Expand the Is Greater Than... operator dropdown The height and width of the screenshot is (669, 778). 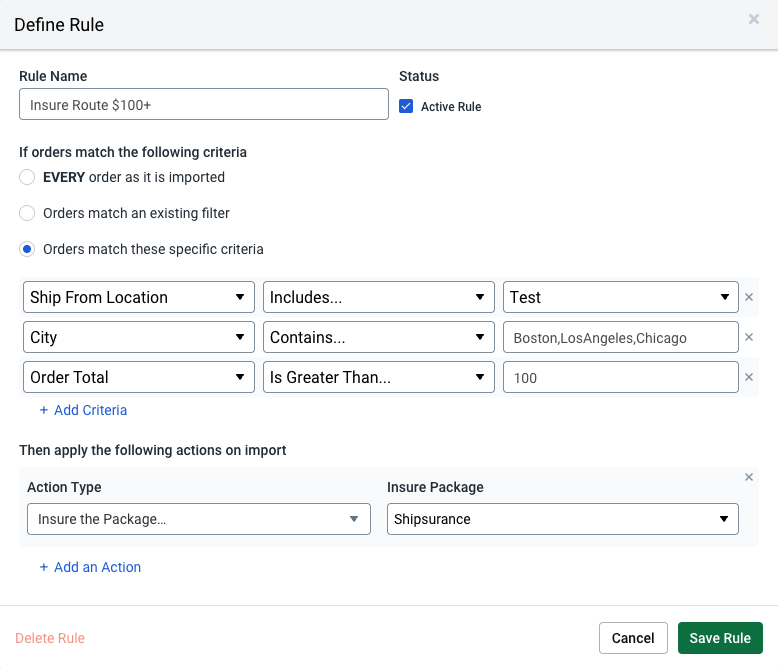(378, 377)
